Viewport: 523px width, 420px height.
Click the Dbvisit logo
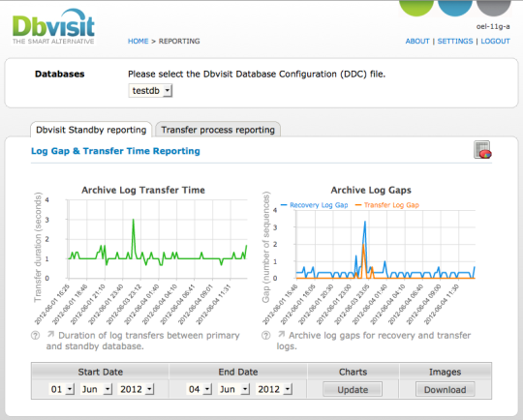pyautogui.click(x=53, y=27)
